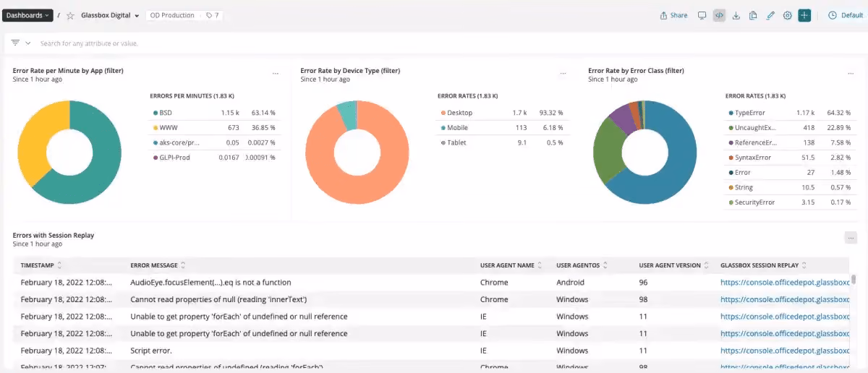Download the dashboard using the export icon
The height and width of the screenshot is (373, 868).
tap(736, 15)
